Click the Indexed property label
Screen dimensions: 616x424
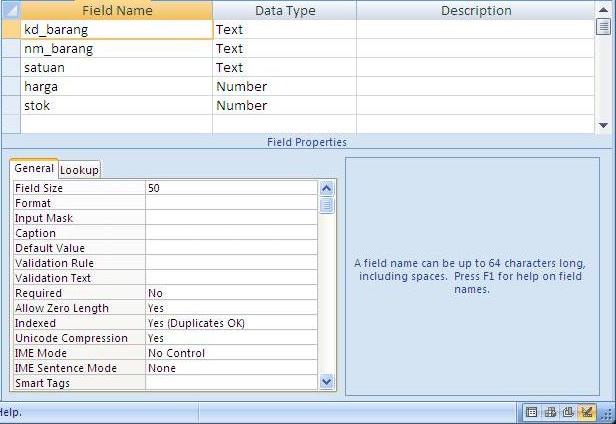pos(79,323)
